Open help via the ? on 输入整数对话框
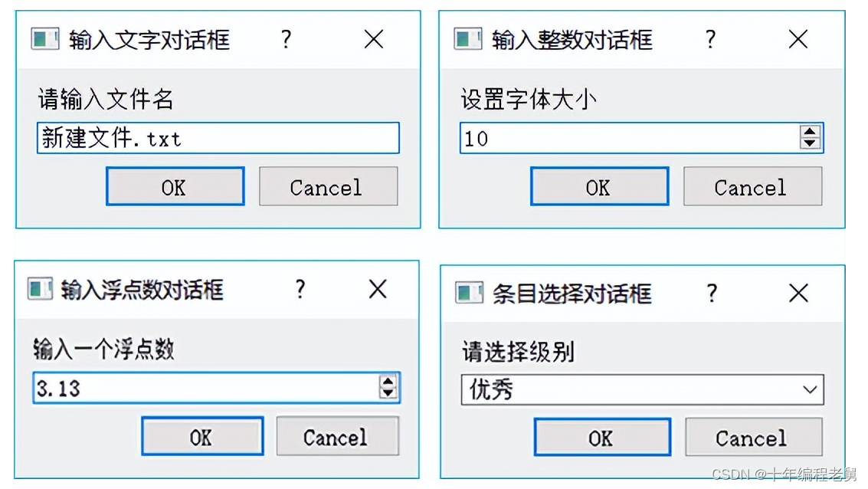Image resolution: width=868 pixels, height=489 pixels. [710, 40]
